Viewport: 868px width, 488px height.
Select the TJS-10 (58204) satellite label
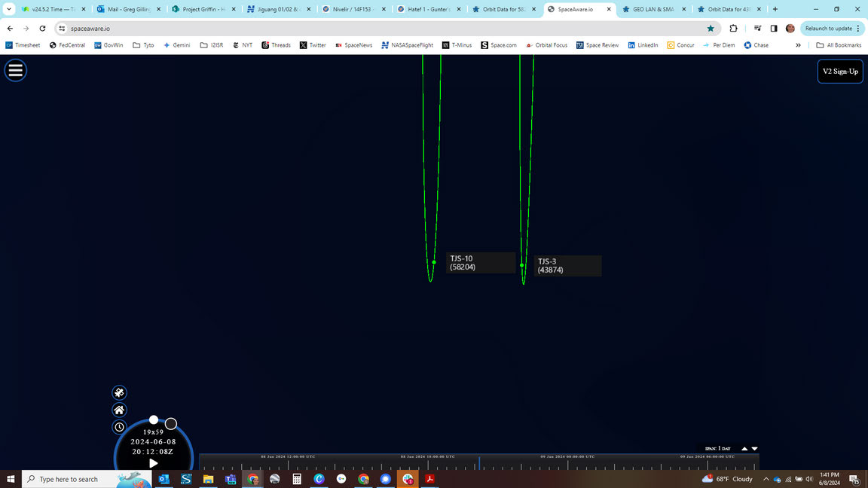click(480, 263)
